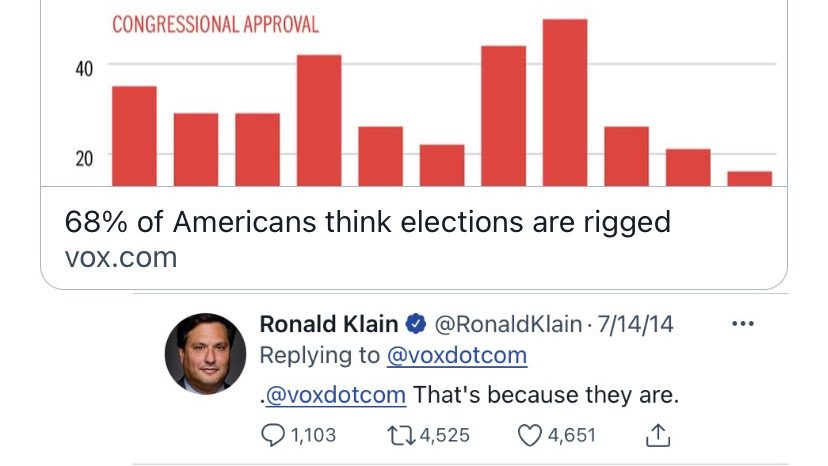Screen dimensions: 828x466
Task: Click the blue verified badge
Action: pyautogui.click(x=416, y=324)
